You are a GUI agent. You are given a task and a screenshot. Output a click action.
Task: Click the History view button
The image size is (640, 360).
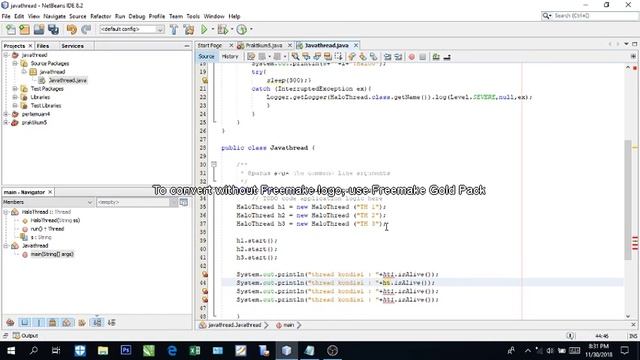coord(230,57)
